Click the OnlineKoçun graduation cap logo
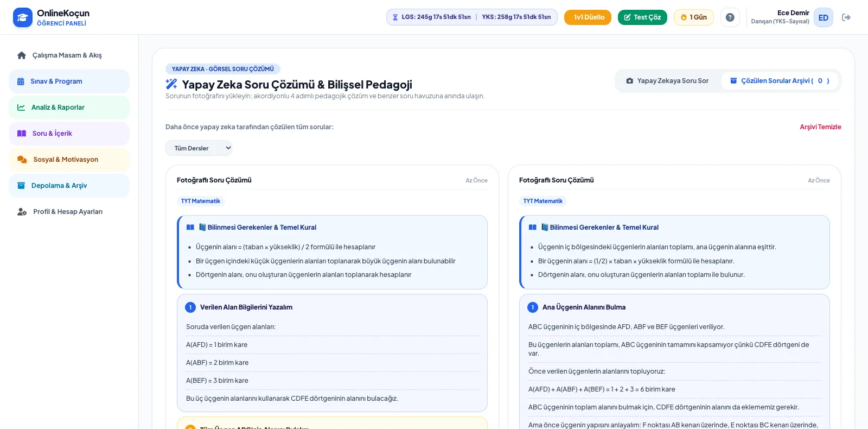The width and height of the screenshot is (868, 429). (23, 17)
